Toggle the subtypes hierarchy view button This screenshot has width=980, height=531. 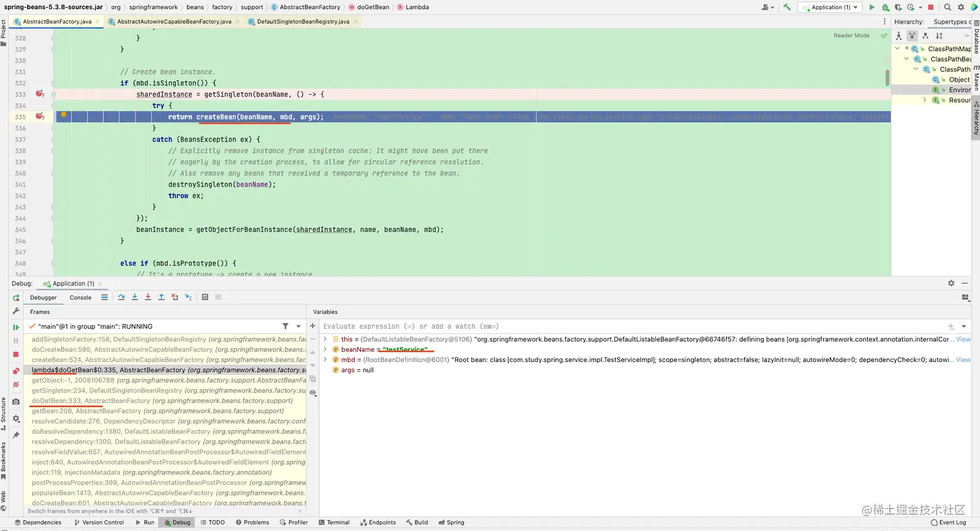(925, 36)
